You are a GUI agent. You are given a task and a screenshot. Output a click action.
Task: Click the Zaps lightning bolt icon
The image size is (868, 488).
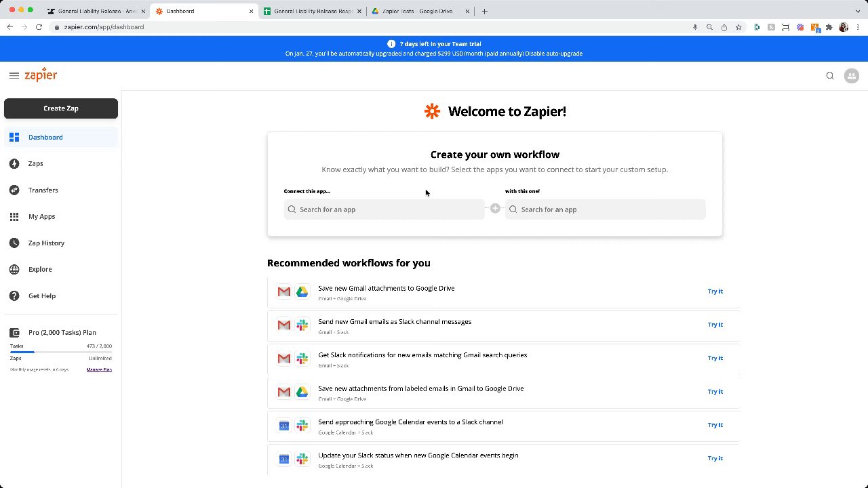tap(14, 163)
